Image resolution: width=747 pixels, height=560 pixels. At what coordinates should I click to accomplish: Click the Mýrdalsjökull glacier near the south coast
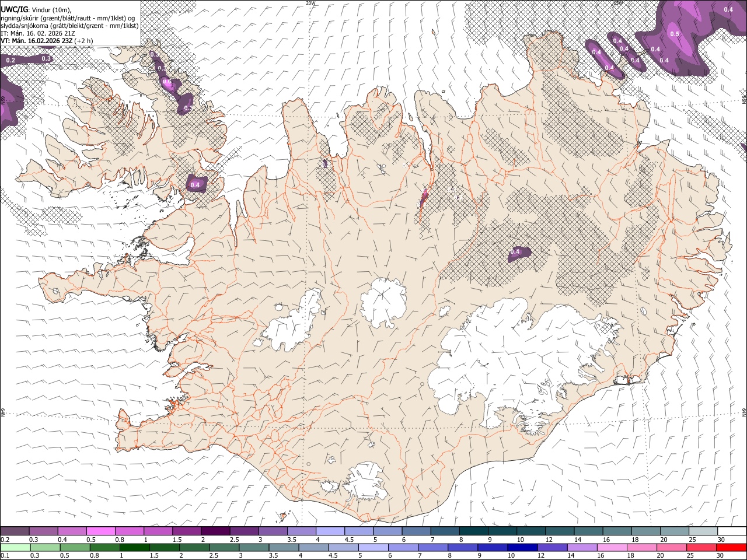point(366,480)
